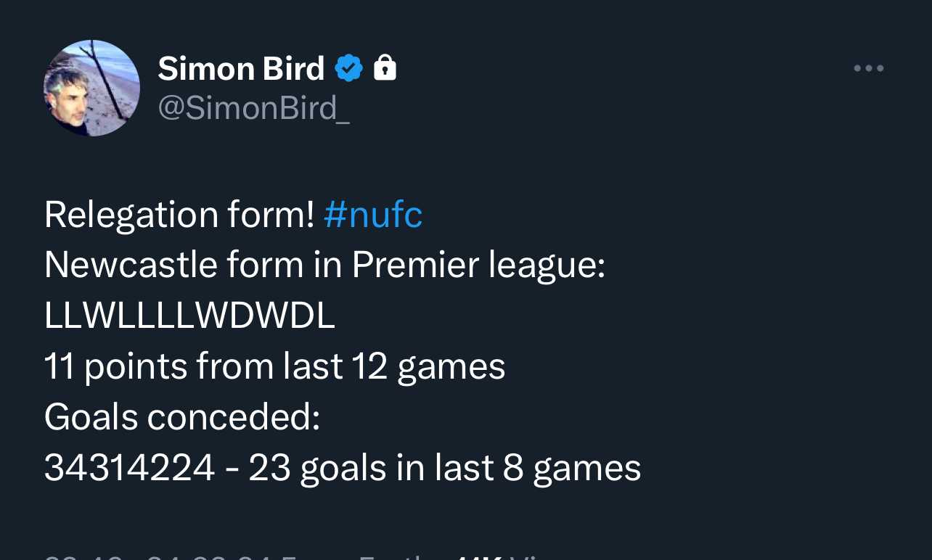Screen dimensions: 932x560
Task: Click the 'Newcastle form in Premier league:' line
Action: point(325,265)
